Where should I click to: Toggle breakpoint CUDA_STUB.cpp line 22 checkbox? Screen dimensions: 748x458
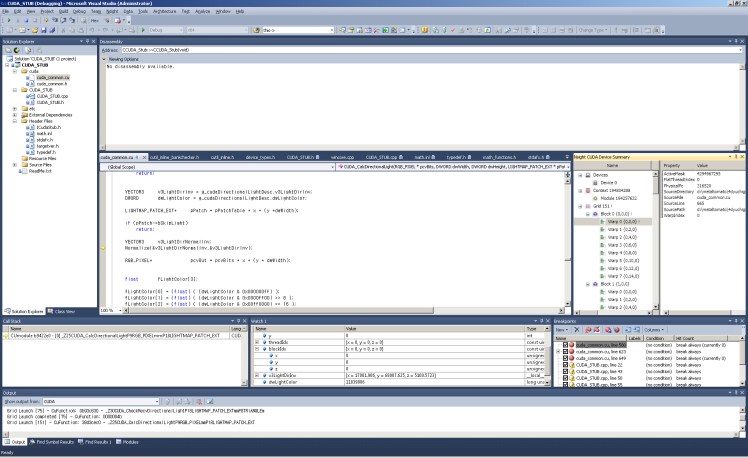[x=565, y=364]
